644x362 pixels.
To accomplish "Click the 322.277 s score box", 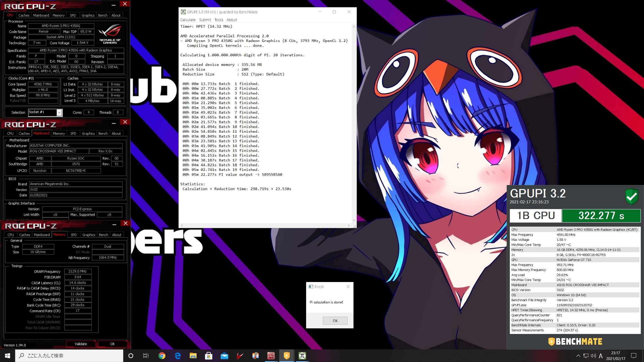I will (x=601, y=216).
